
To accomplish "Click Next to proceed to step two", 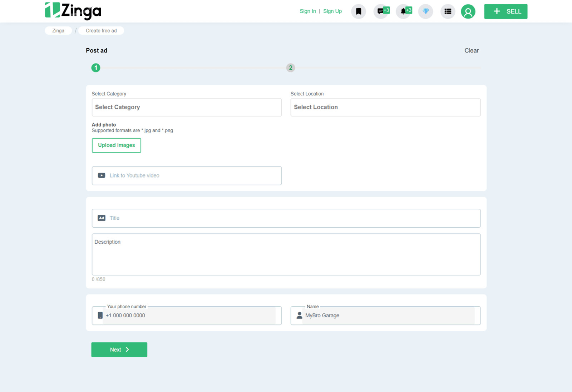I will (119, 349).
